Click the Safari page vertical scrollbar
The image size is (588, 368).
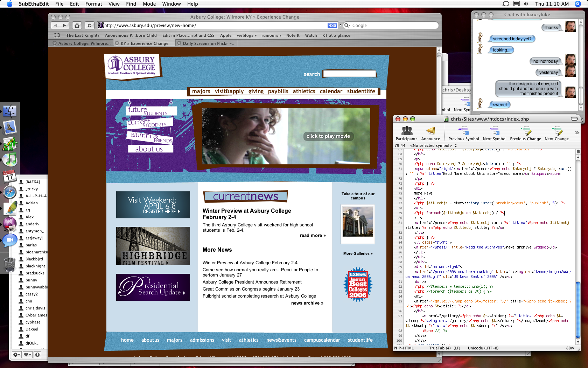pyautogui.click(x=439, y=202)
